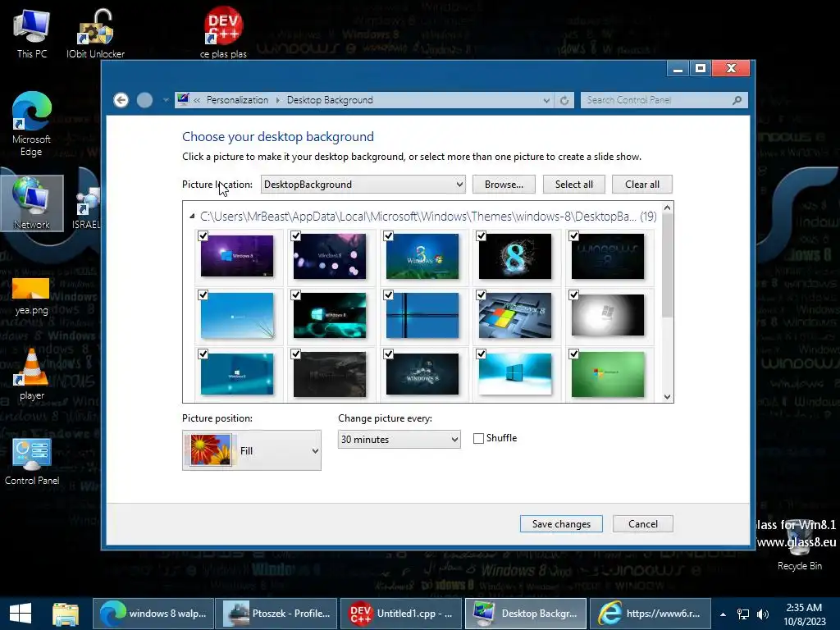Viewport: 840px width, 630px height.
Task: Uncheck the pink bokeh Windows 8 wallpaper checkbox
Action: 295,235
